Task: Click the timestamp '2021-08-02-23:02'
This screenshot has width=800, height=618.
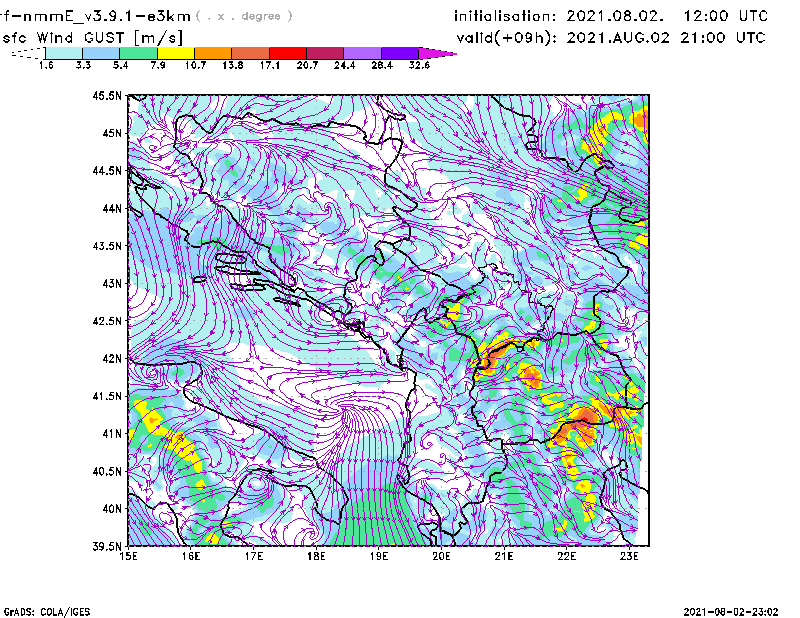Action: (731, 612)
